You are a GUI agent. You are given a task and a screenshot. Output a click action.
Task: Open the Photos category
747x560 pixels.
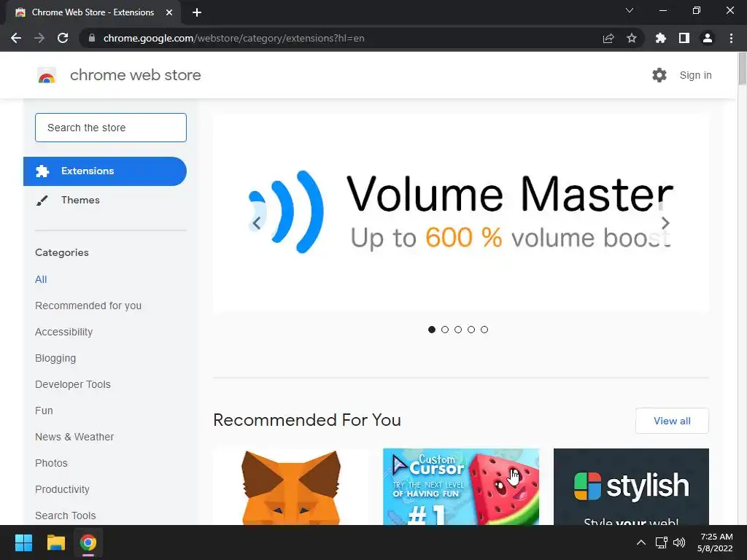click(52, 463)
